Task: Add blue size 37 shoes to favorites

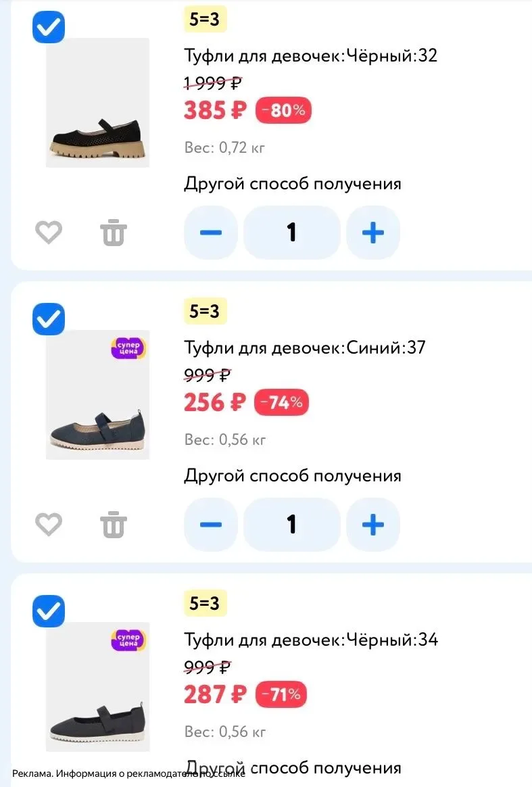Action: click(49, 525)
